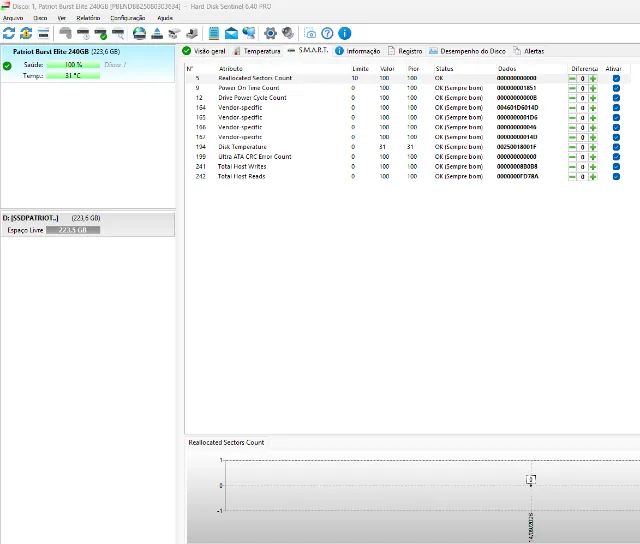This screenshot has width=640, height=544.
Task: Click the blue refresh arrows icon
Action: 9,33
